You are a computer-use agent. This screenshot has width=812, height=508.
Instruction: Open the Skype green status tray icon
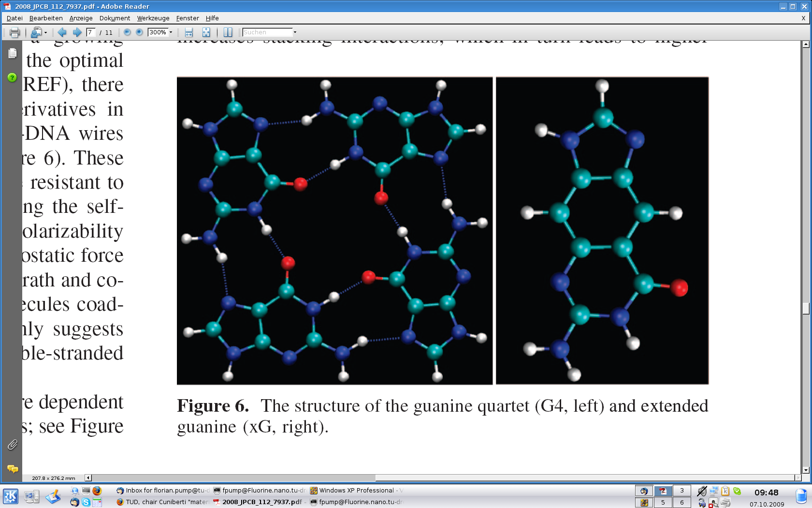737,491
